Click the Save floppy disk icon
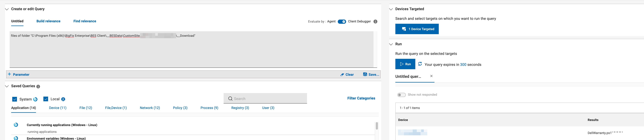Viewport: 644px width, 140px height. [x=365, y=74]
